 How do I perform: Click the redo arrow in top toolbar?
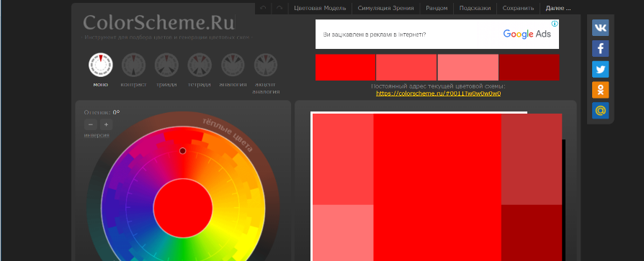tap(279, 8)
